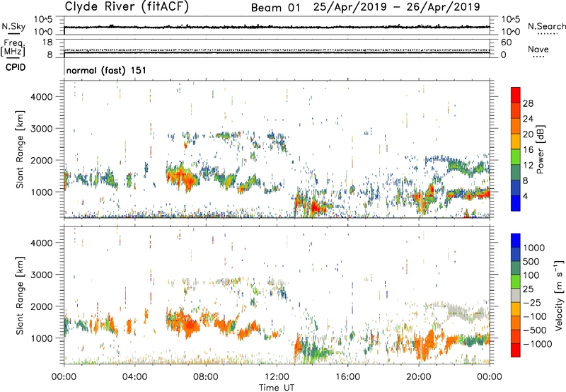Click the '4000' tick on the power panel
Screen dimensions: 566x392
(42, 97)
